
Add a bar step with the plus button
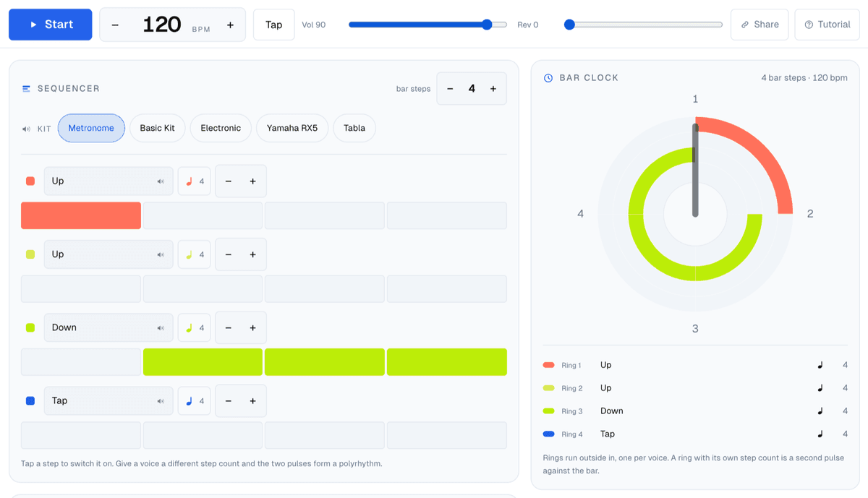coord(493,89)
